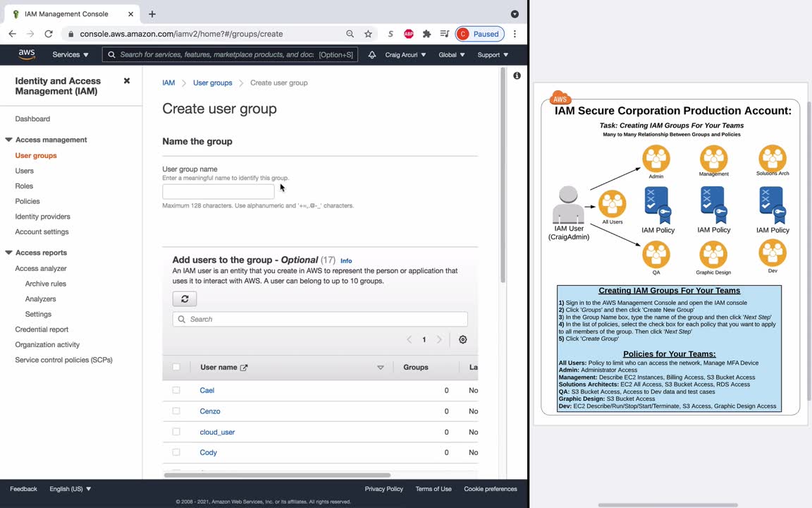Open the cloud_user link
The image size is (812, 508).
[218, 432]
